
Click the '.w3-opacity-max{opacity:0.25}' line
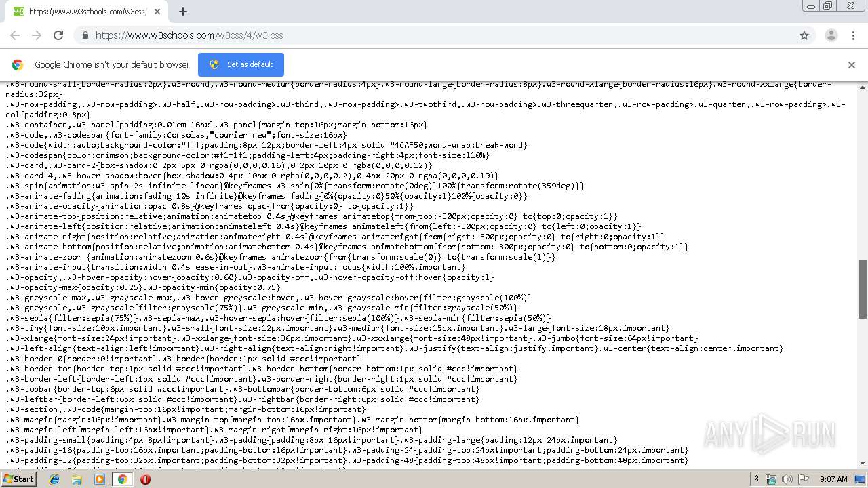(x=142, y=287)
